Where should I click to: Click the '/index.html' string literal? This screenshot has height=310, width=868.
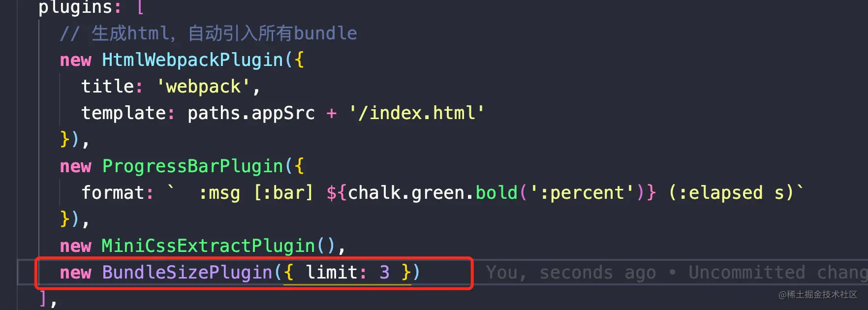point(417,113)
